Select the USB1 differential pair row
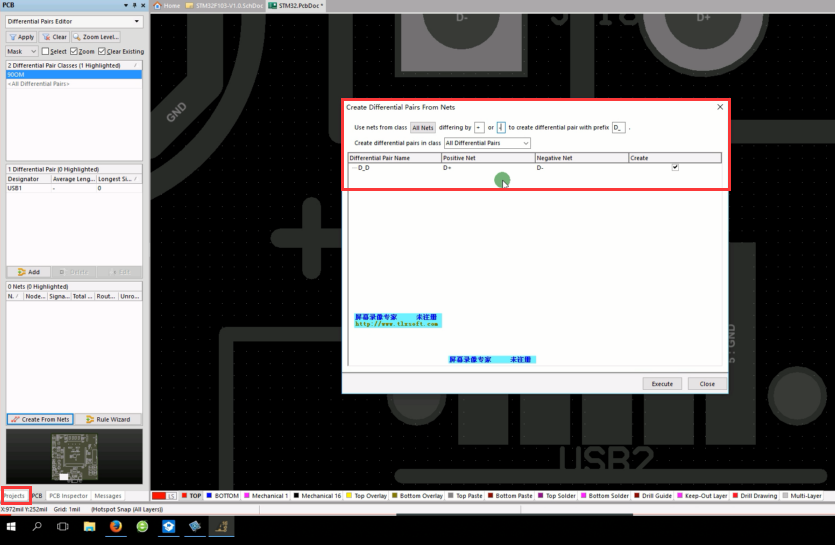This screenshot has width=835, height=545. pos(73,188)
